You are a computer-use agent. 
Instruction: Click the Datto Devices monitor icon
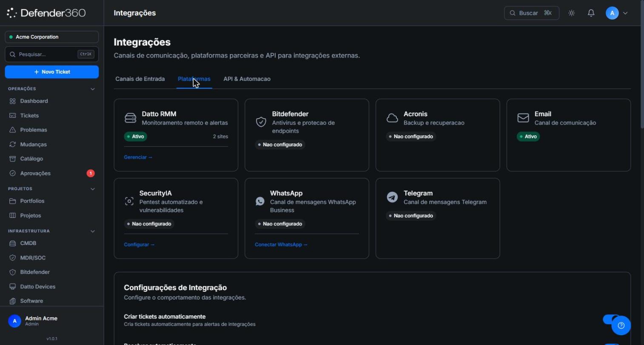click(13, 287)
